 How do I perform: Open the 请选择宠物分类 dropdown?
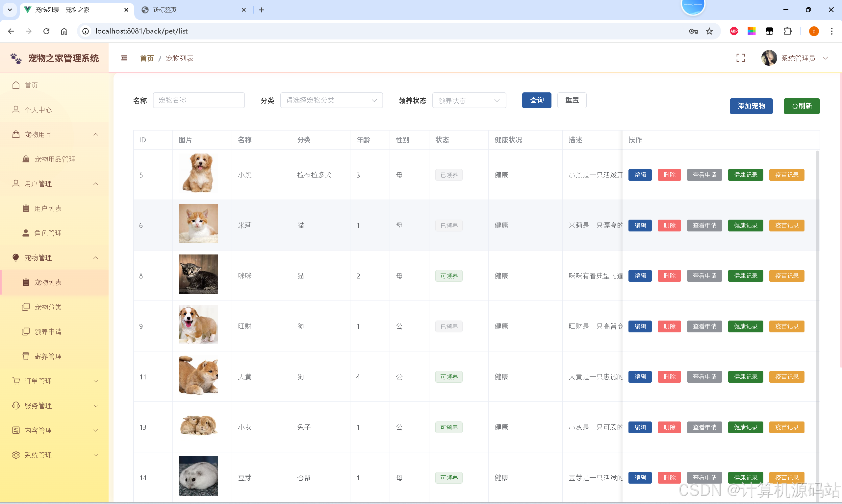click(331, 100)
